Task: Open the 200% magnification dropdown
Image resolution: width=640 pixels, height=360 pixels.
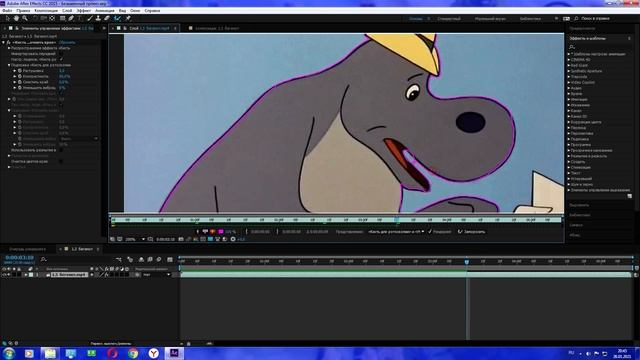Action: click(135, 239)
